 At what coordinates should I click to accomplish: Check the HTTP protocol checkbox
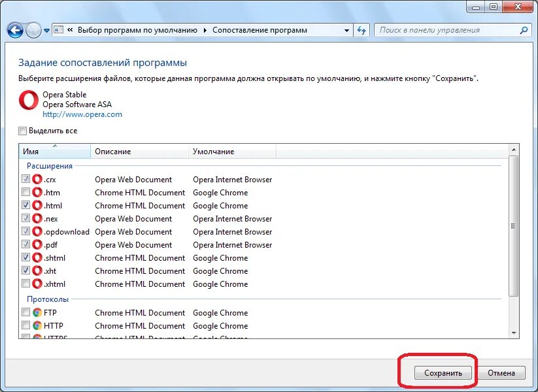tap(25, 325)
